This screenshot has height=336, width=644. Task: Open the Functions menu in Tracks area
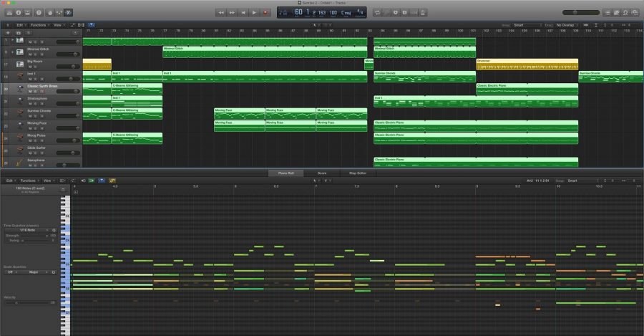point(39,25)
